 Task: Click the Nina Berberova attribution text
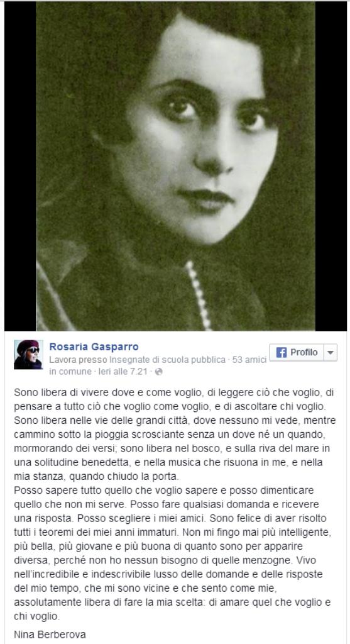[50, 635]
